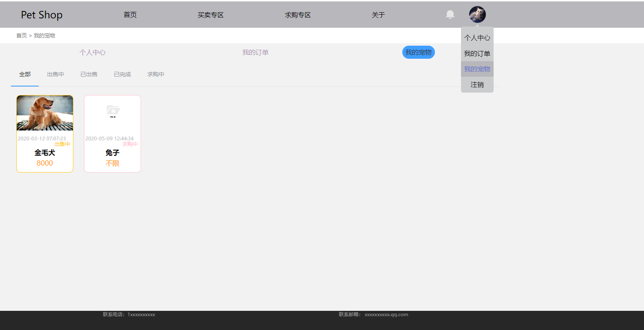Switch to the 已完成 tab
This screenshot has height=330, width=644.
tap(122, 74)
